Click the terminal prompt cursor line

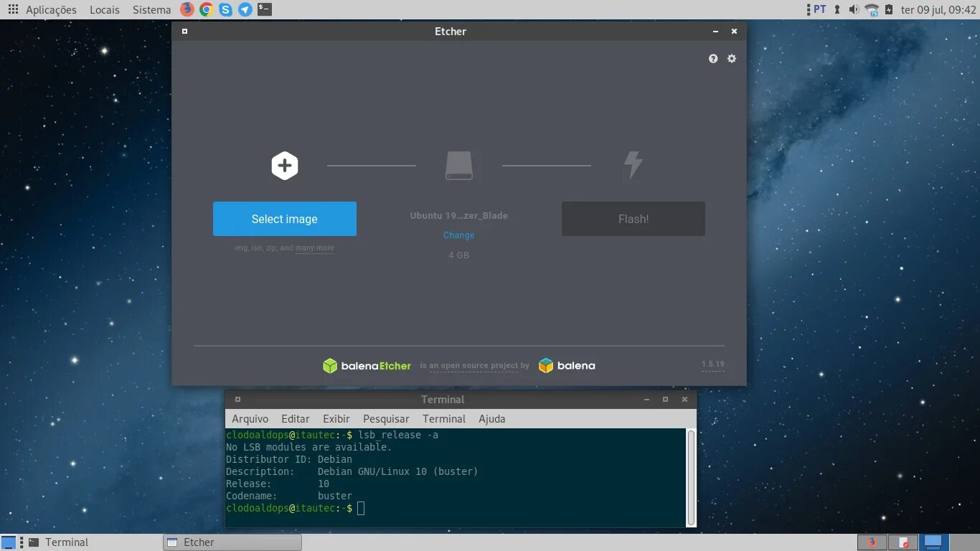point(295,508)
